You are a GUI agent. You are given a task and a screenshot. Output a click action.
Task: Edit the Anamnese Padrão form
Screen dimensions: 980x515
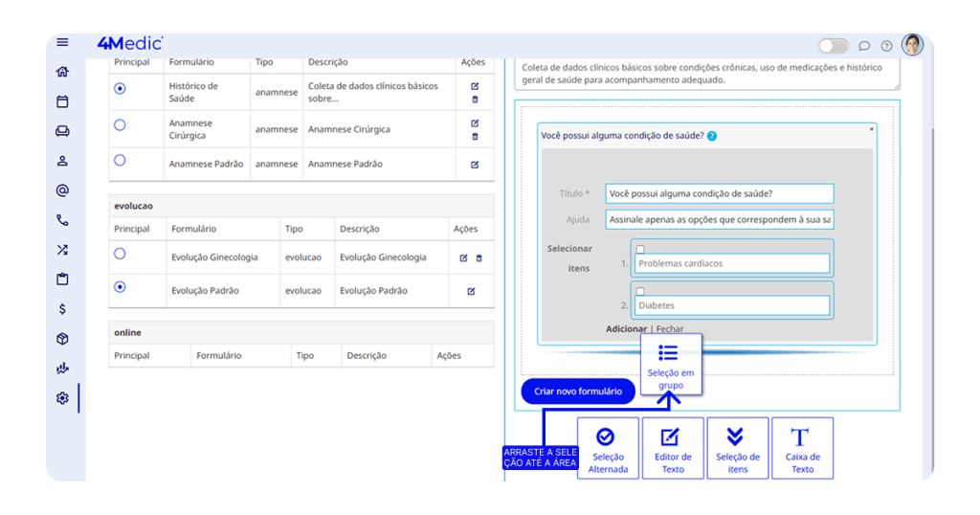click(x=475, y=165)
